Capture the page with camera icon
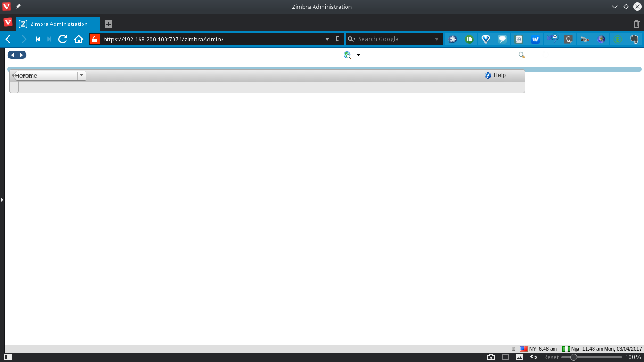This screenshot has height=362, width=644. 491,357
